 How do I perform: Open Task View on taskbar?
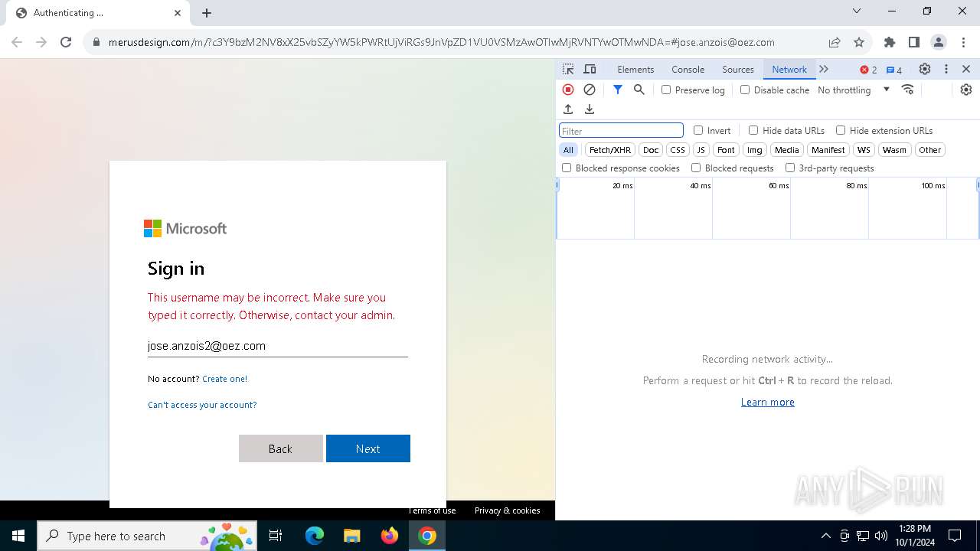click(x=276, y=536)
